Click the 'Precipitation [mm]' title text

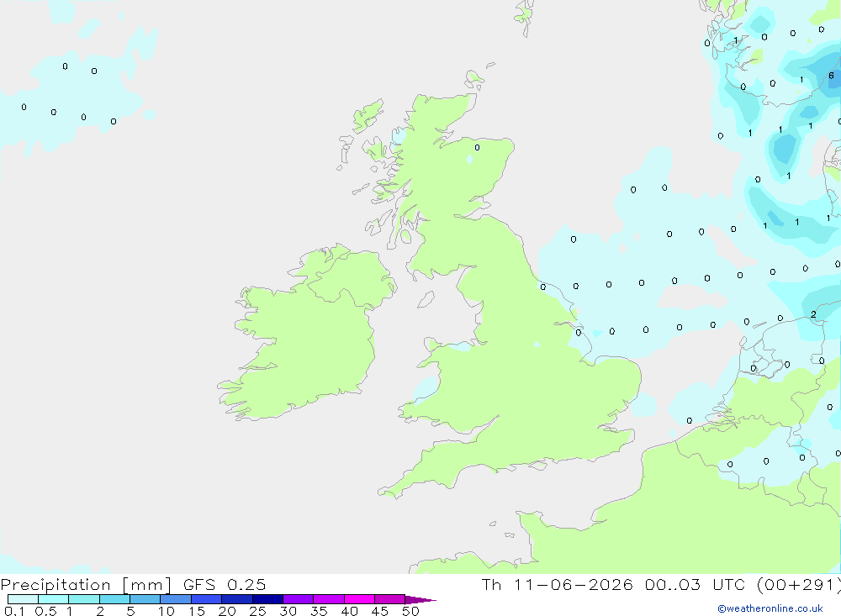(86, 585)
